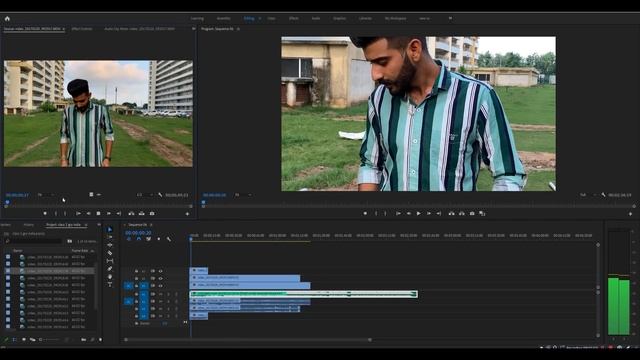
Task: Toggle V1 track visibility eye
Action: click(160, 286)
